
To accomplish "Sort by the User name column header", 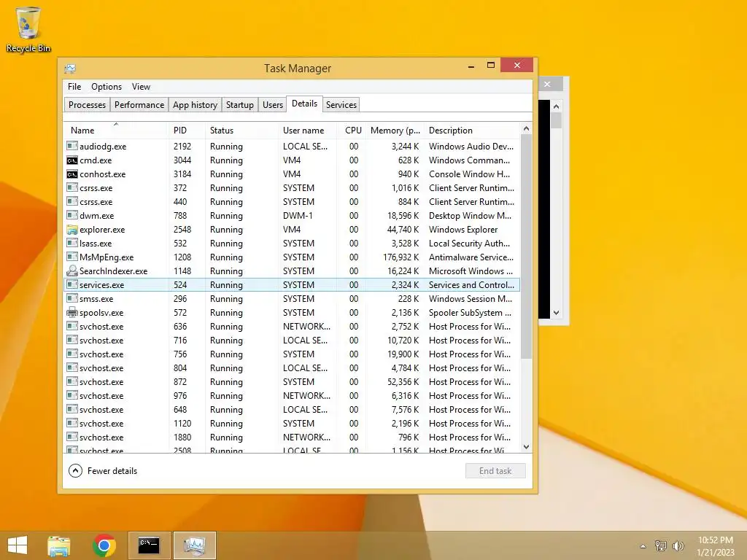I will [308, 130].
